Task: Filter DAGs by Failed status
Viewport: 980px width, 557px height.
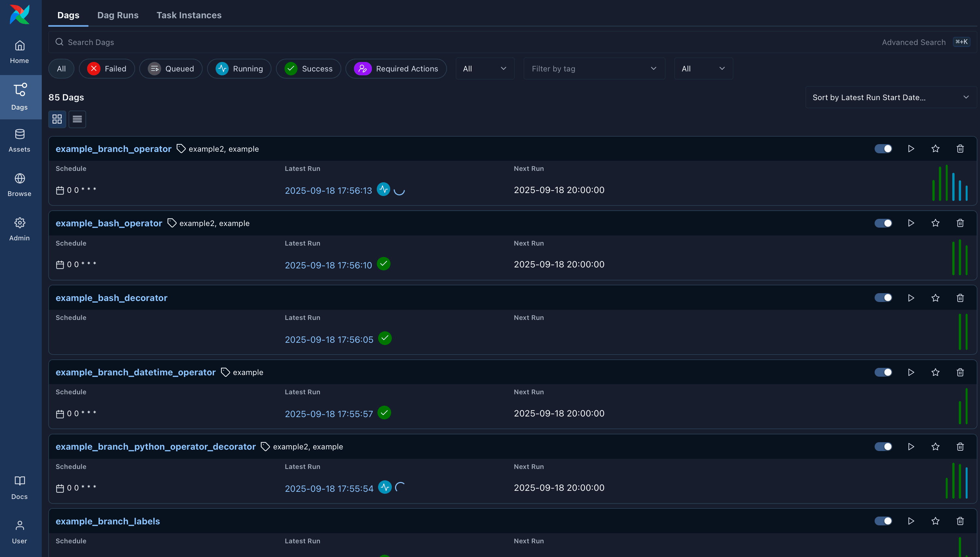Action: (x=107, y=69)
